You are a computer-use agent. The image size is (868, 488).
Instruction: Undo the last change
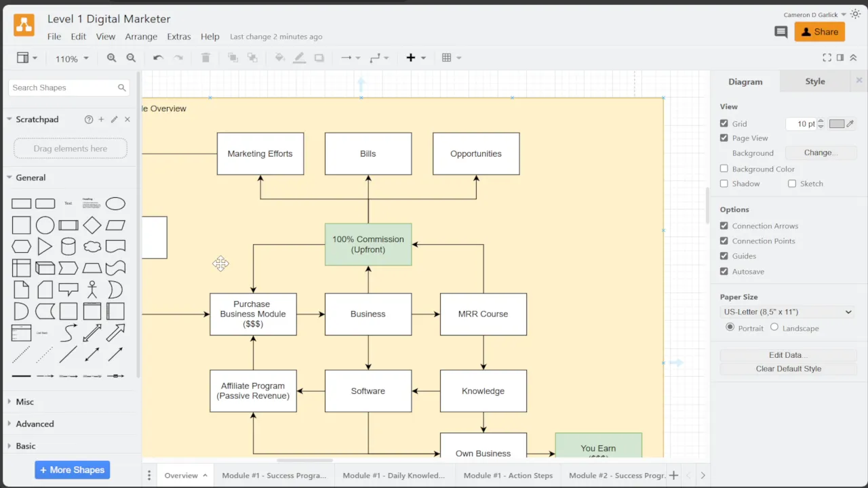pyautogui.click(x=158, y=58)
